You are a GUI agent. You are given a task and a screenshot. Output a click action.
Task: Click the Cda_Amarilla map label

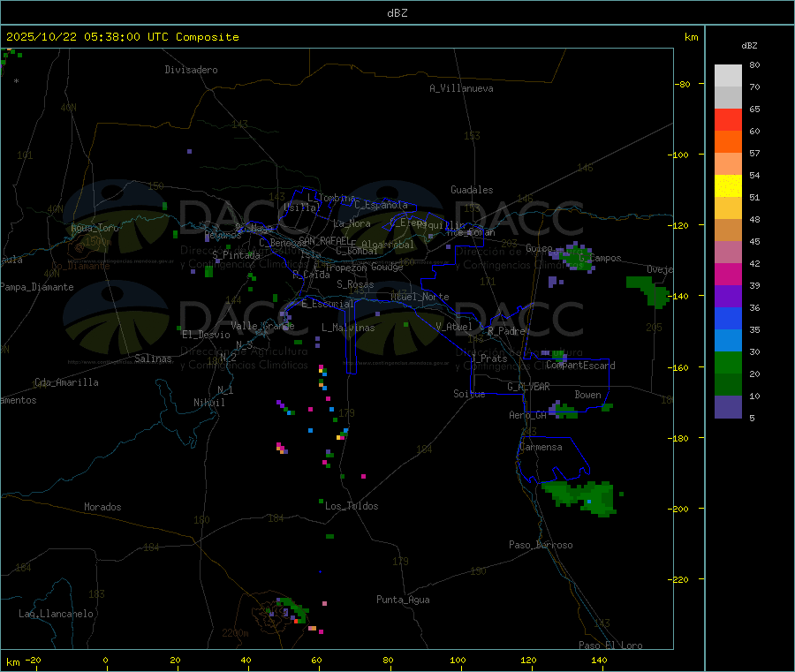click(x=66, y=382)
